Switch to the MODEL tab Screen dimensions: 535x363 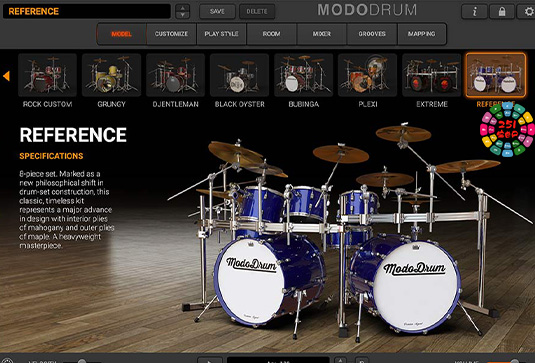pos(121,34)
